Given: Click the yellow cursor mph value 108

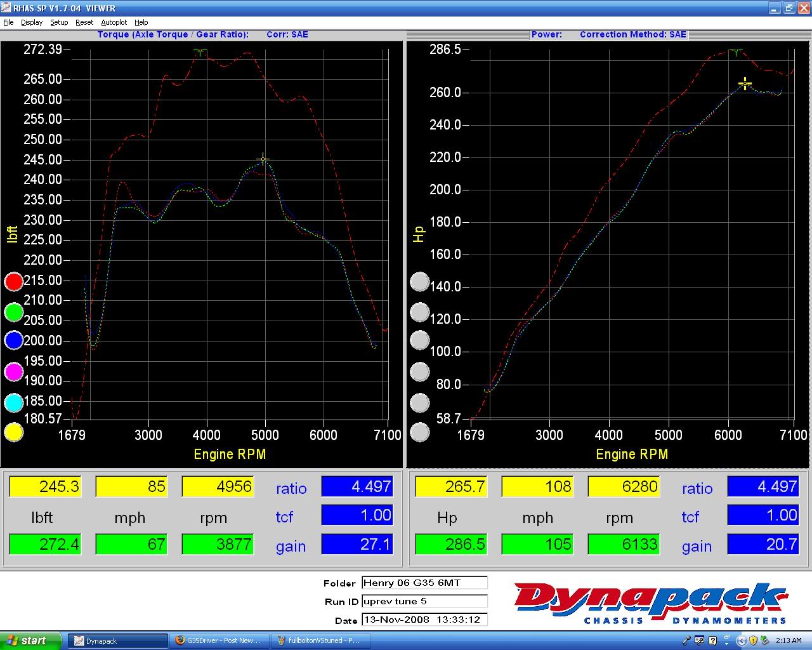Looking at the screenshot, I should [537, 487].
